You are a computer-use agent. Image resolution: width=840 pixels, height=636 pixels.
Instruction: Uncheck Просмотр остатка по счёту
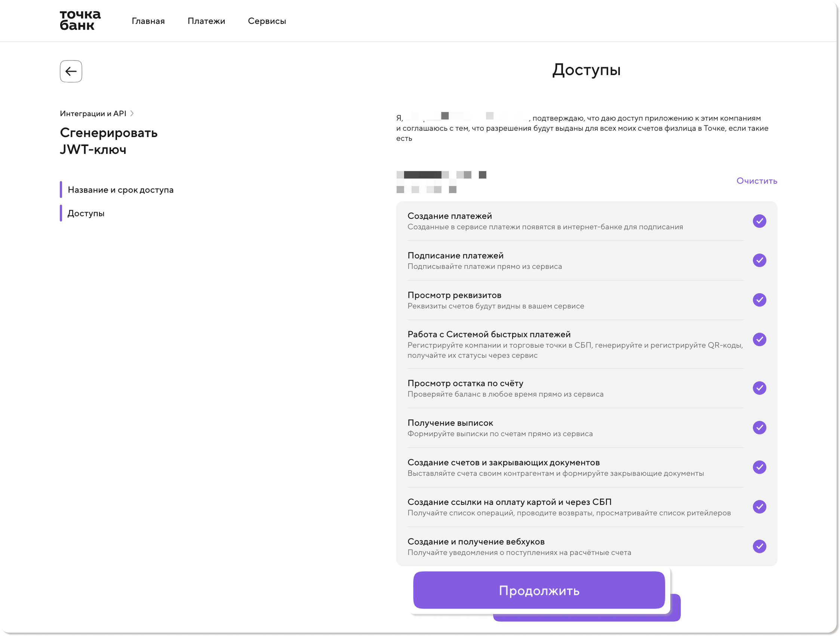(x=759, y=388)
